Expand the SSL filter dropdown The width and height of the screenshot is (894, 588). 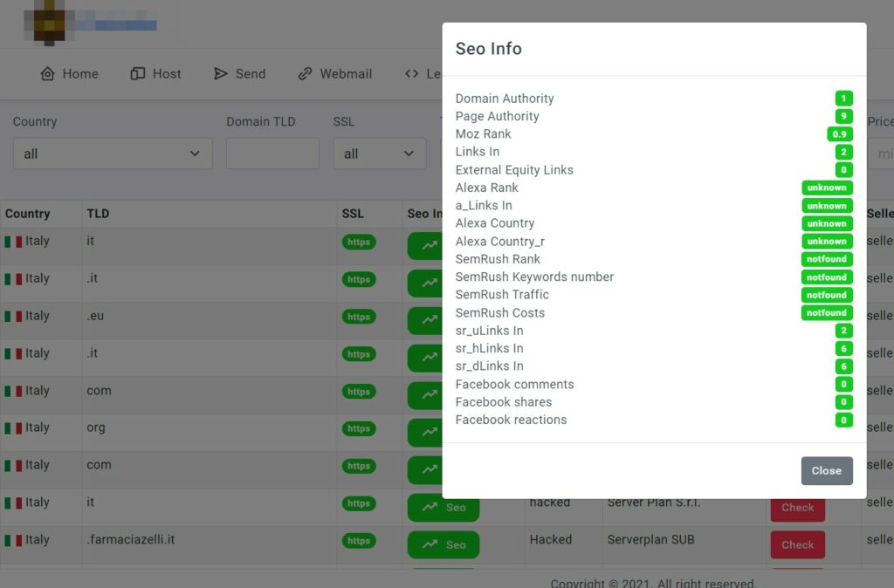(x=379, y=154)
